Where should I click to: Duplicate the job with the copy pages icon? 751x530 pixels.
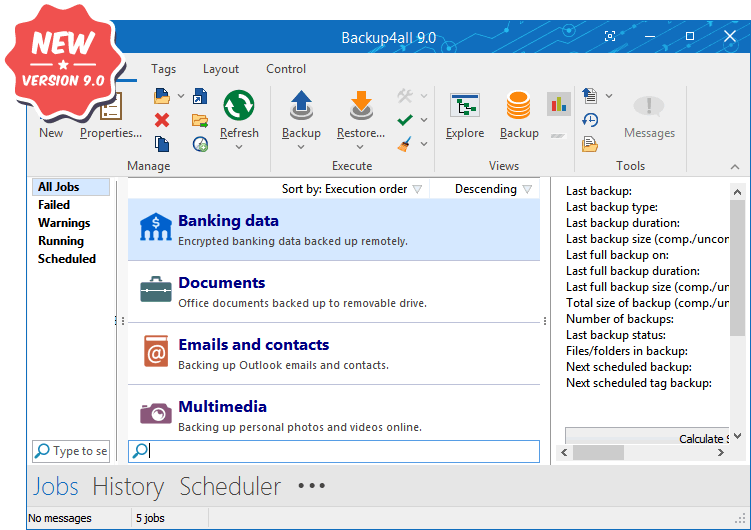[162, 144]
